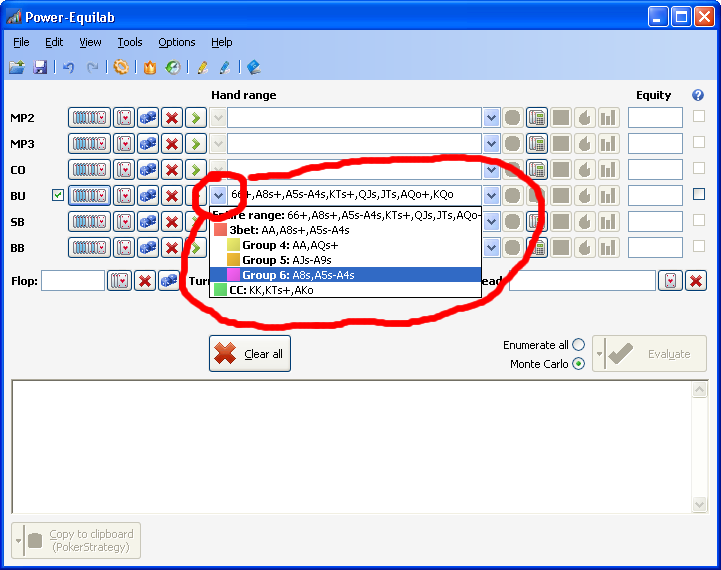Screen dimensions: 721x570
Task: Open blue tag icon in toolbar
Action: tap(254, 68)
